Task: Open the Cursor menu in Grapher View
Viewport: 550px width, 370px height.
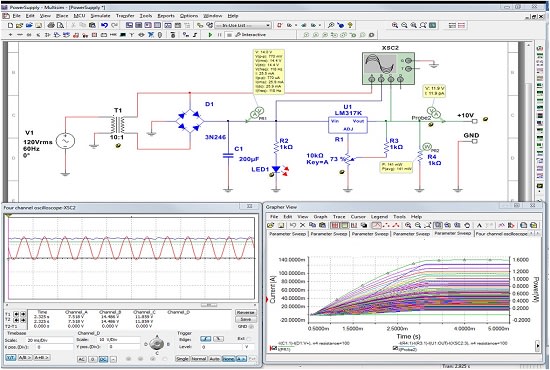Action: tap(358, 217)
